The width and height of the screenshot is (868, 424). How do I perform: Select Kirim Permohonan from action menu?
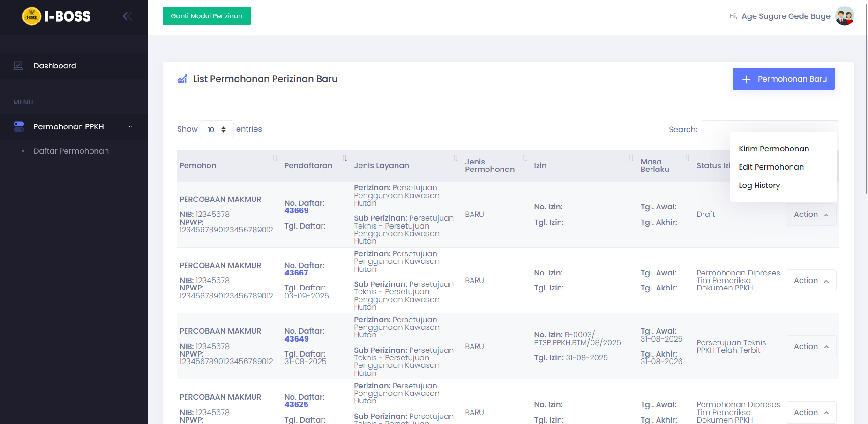tap(774, 149)
